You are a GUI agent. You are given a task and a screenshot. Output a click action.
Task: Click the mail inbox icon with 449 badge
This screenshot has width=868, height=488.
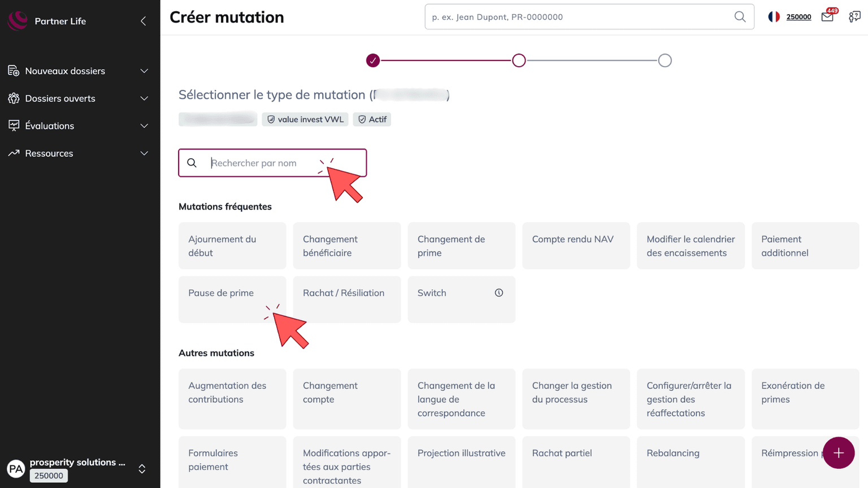pyautogui.click(x=827, y=17)
